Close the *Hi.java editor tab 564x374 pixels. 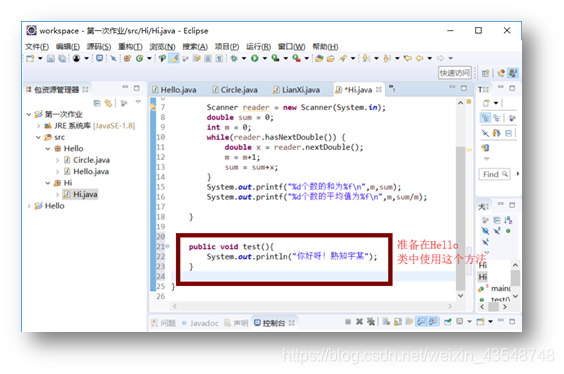378,90
